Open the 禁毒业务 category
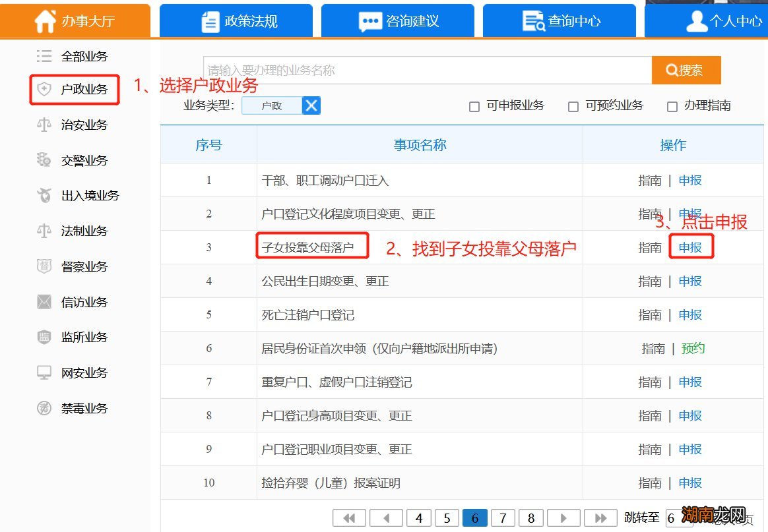 [x=75, y=407]
